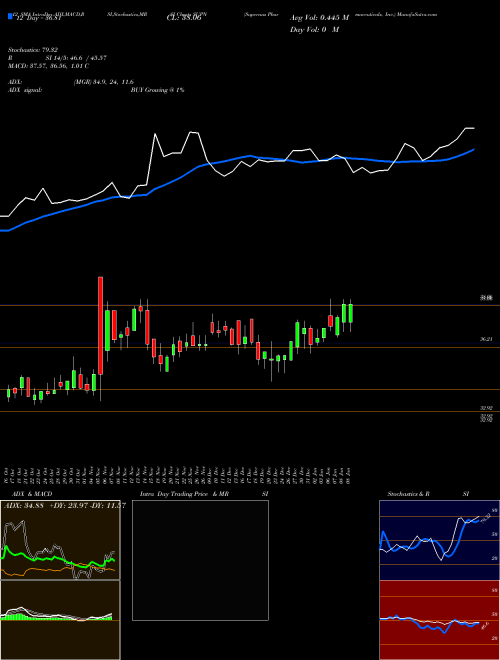Click the 32.92 price level label
The image size is (500, 660).
tap(486, 408)
